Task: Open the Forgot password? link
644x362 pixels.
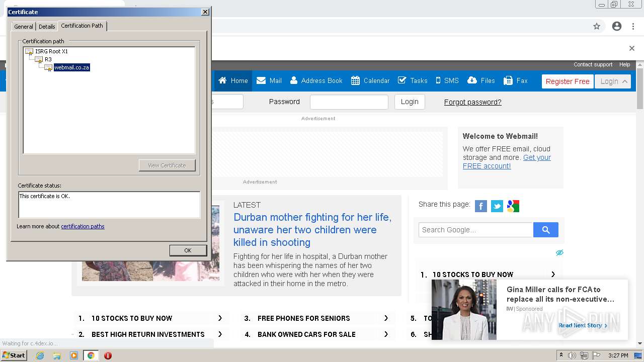Action: coord(472,102)
